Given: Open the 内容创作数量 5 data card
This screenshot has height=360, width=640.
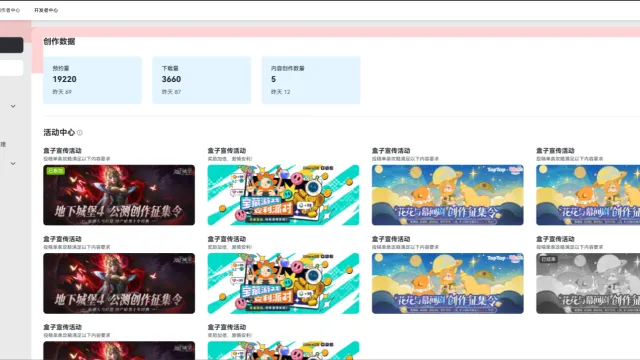Looking at the screenshot, I should point(311,80).
